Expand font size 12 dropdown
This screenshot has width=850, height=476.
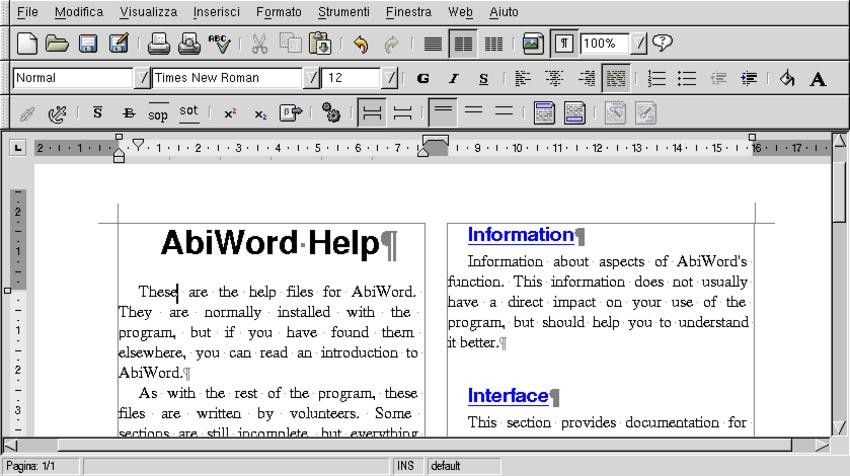[390, 78]
